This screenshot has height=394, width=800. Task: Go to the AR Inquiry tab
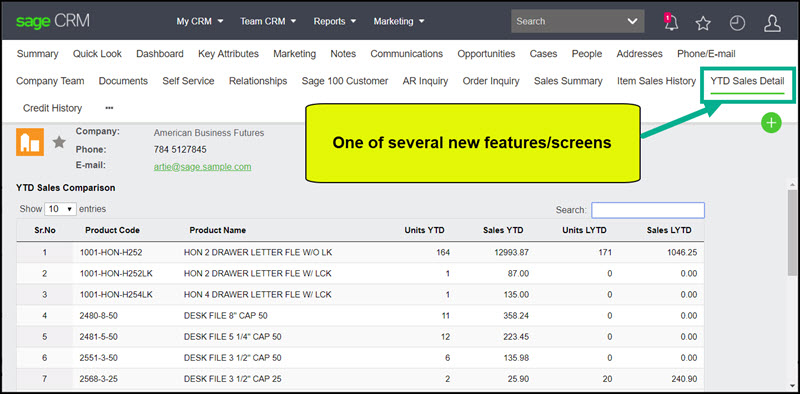pos(425,81)
